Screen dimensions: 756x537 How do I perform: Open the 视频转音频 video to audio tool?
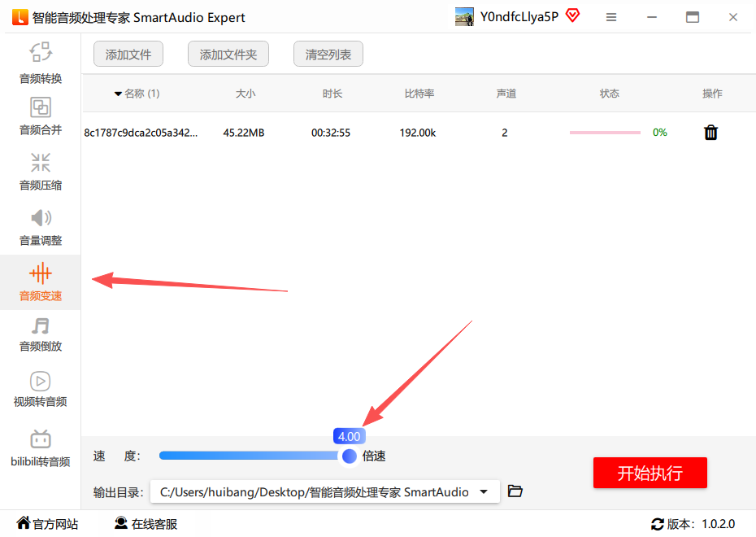(41, 389)
